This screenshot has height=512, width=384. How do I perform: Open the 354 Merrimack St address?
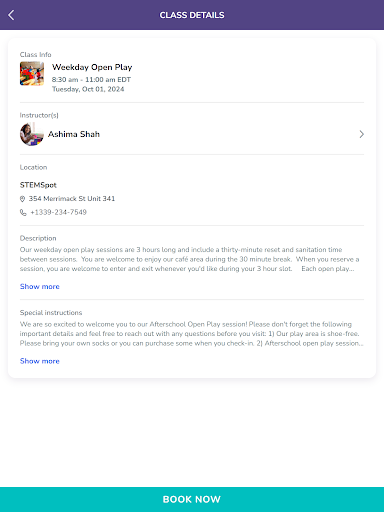click(72, 199)
